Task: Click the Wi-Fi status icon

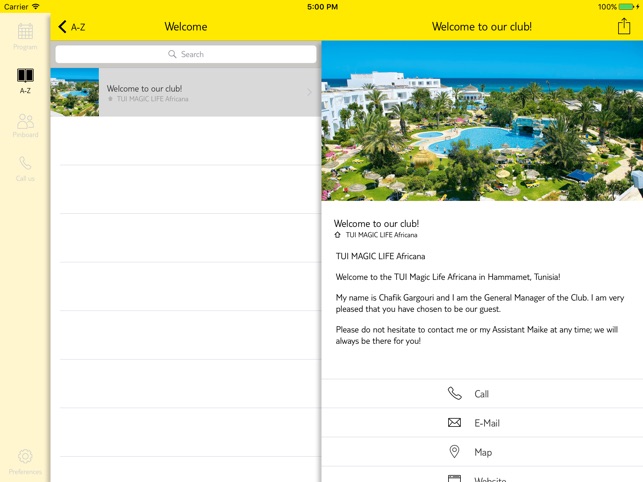Action: (36, 7)
